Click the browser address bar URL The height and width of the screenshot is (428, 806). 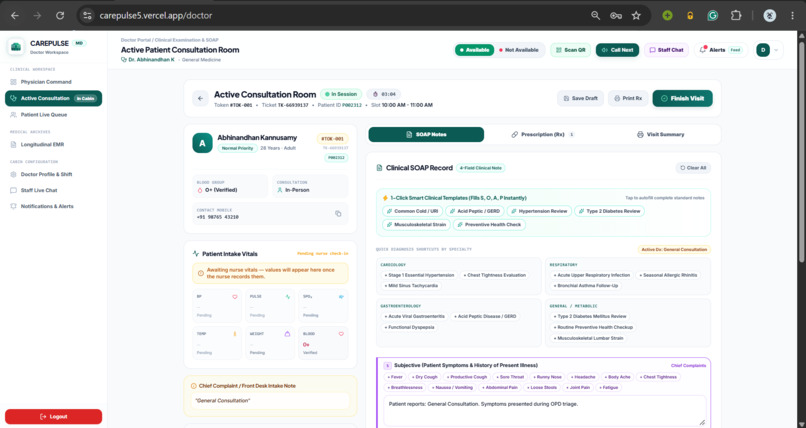point(155,15)
